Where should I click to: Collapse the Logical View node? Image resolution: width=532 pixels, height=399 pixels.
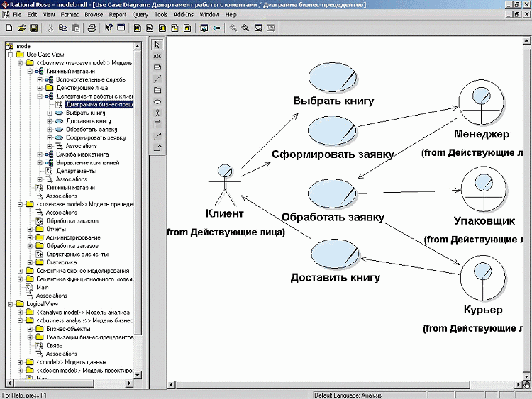click(x=10, y=304)
